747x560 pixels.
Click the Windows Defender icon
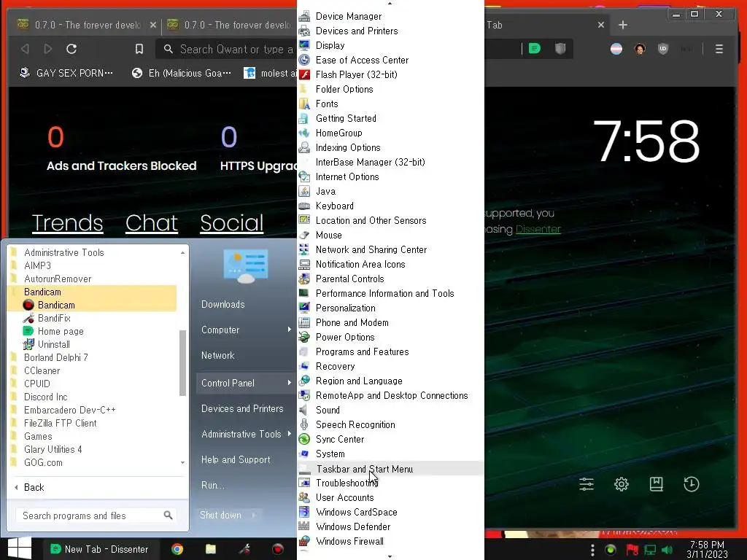tap(304, 526)
